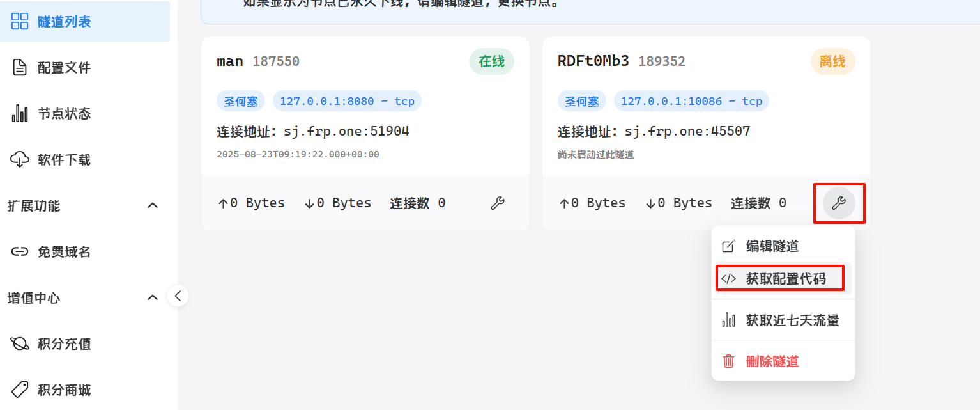Viewport: 980px width, 410px height.
Task: Collapse the 增值中心 section
Action: point(153,297)
